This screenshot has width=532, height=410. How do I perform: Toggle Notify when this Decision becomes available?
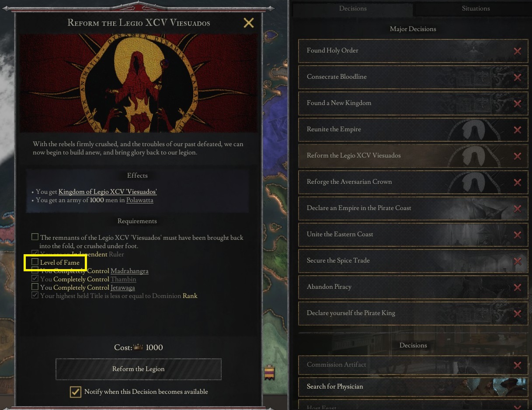pyautogui.click(x=76, y=392)
